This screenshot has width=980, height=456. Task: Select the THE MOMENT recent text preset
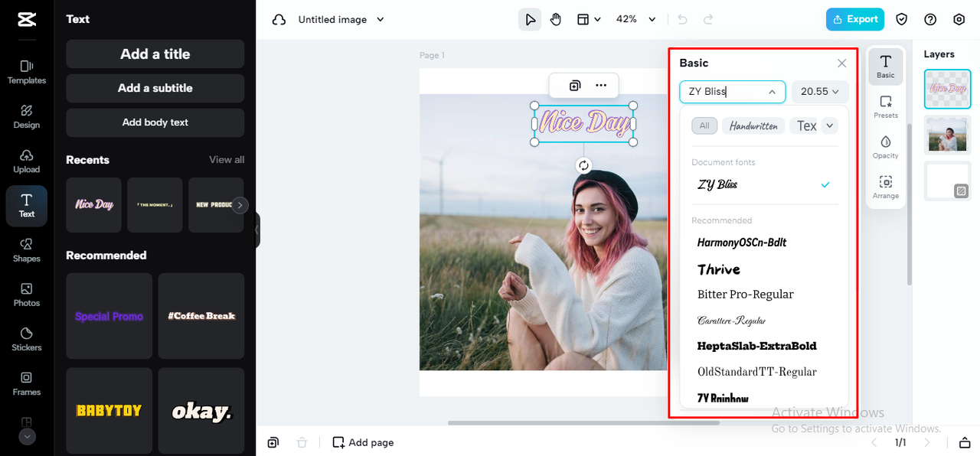[x=155, y=205]
